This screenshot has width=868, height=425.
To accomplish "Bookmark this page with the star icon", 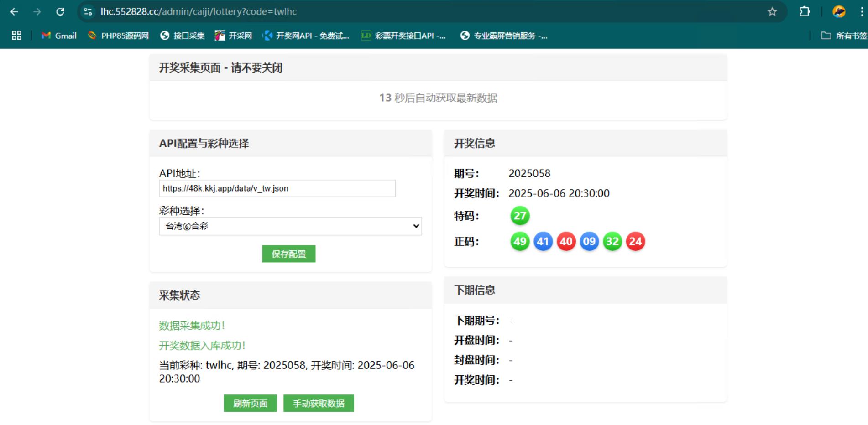I will [772, 12].
